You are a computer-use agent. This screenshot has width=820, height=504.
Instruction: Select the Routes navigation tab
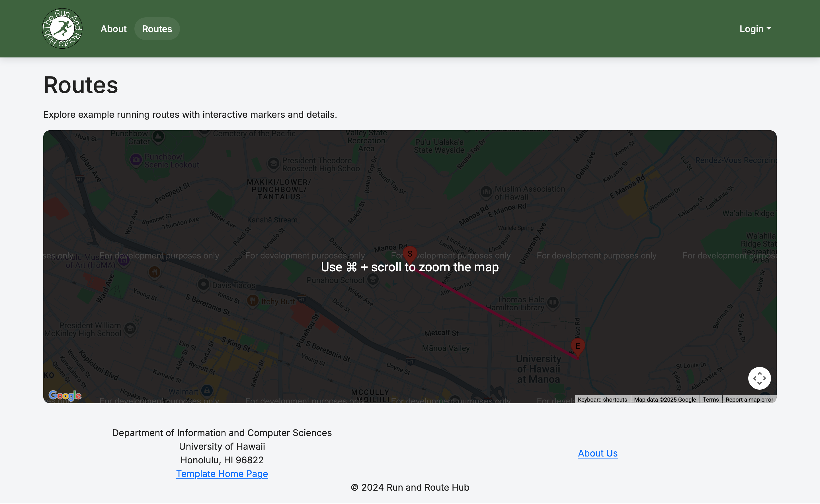click(157, 29)
